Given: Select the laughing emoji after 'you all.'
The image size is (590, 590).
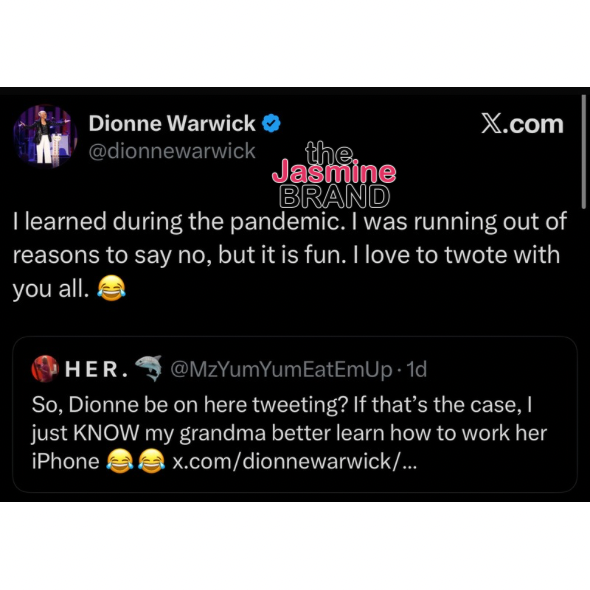Looking at the screenshot, I should (111, 288).
